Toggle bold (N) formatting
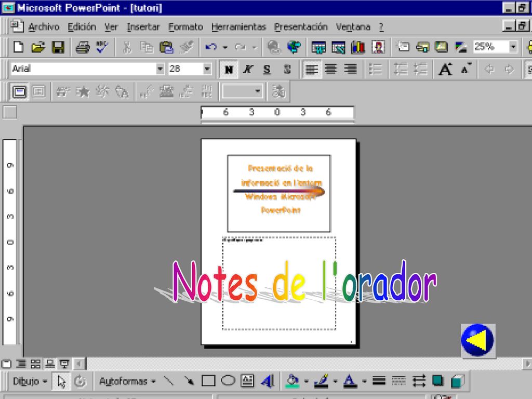 point(229,70)
